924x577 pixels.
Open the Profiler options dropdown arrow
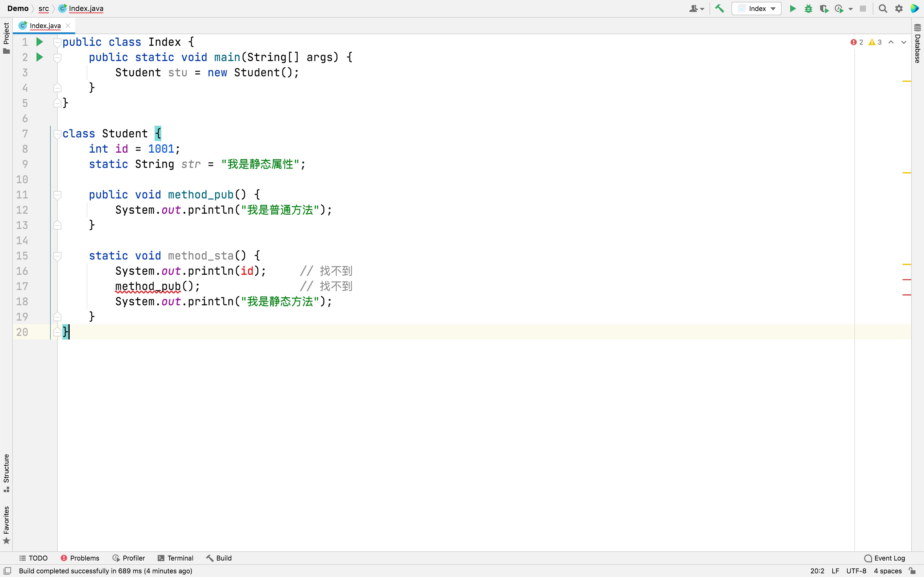point(851,9)
